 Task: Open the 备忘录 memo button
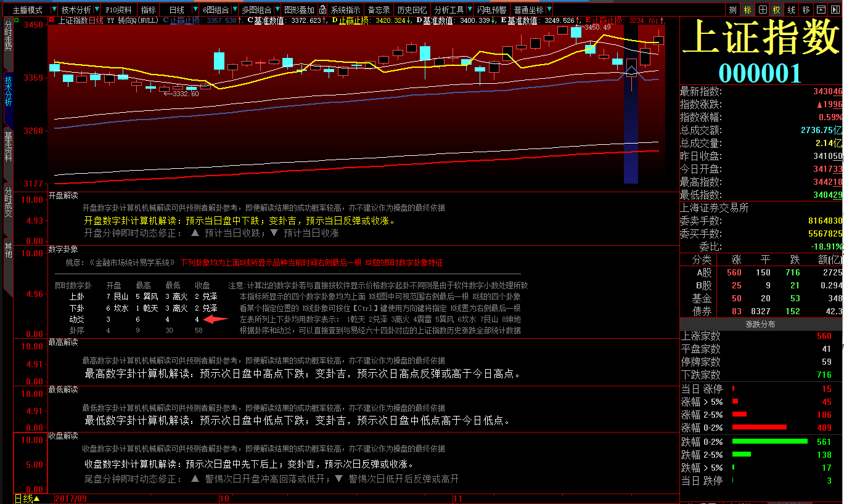(379, 10)
